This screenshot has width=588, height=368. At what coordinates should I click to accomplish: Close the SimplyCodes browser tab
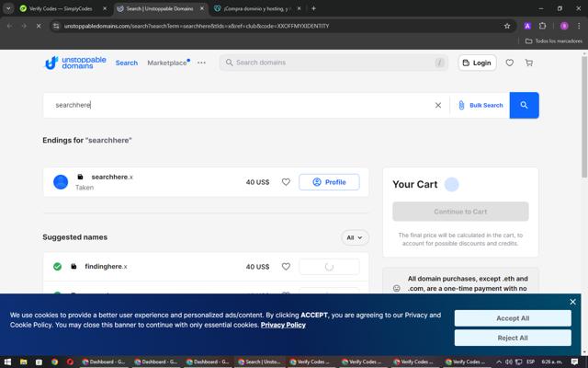(x=105, y=8)
